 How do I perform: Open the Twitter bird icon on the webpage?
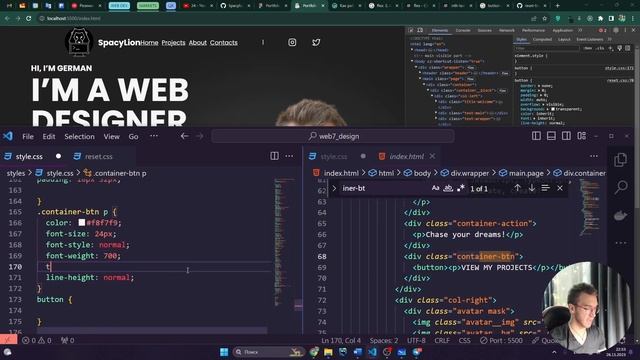tap(316, 42)
